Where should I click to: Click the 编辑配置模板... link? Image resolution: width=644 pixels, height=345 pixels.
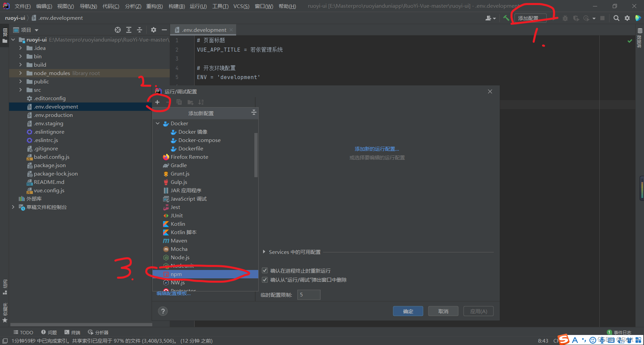(173, 293)
